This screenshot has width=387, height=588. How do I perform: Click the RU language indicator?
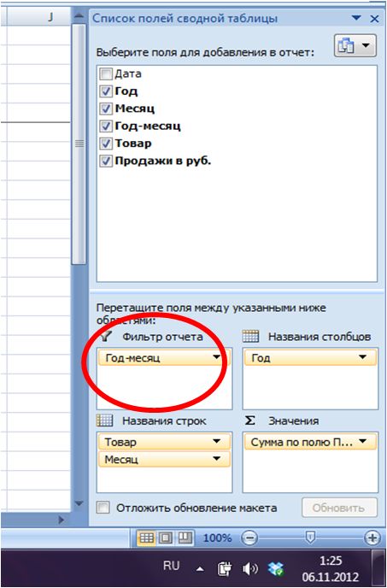[172, 566]
